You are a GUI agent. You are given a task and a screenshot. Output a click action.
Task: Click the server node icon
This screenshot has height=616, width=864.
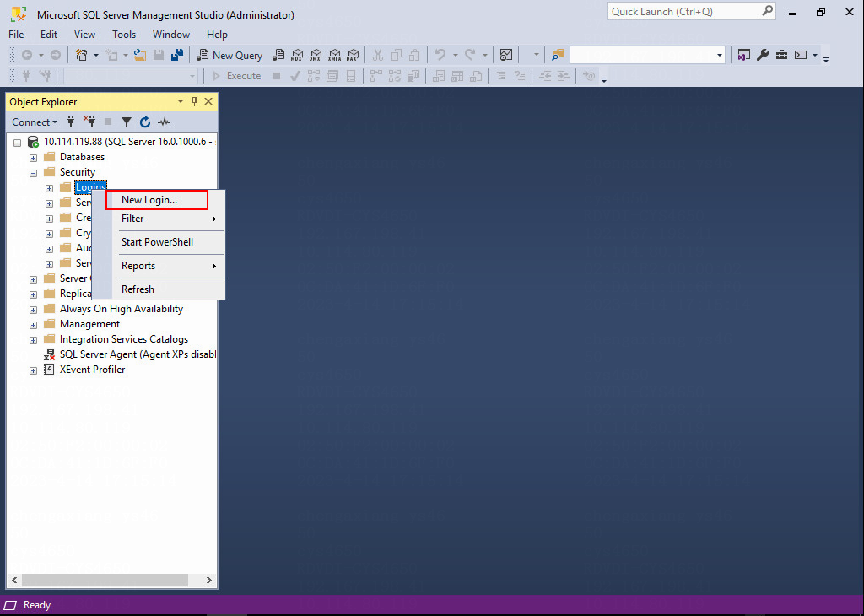pos(33,142)
